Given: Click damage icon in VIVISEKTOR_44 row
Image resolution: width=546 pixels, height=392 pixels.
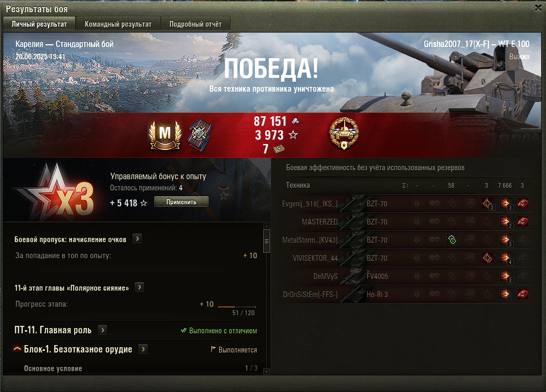Looking at the screenshot, I should (x=505, y=258).
